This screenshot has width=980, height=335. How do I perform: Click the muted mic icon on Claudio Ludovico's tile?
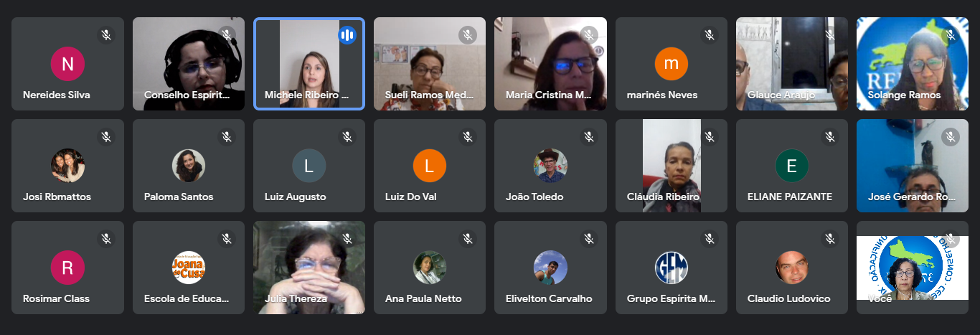point(830,238)
